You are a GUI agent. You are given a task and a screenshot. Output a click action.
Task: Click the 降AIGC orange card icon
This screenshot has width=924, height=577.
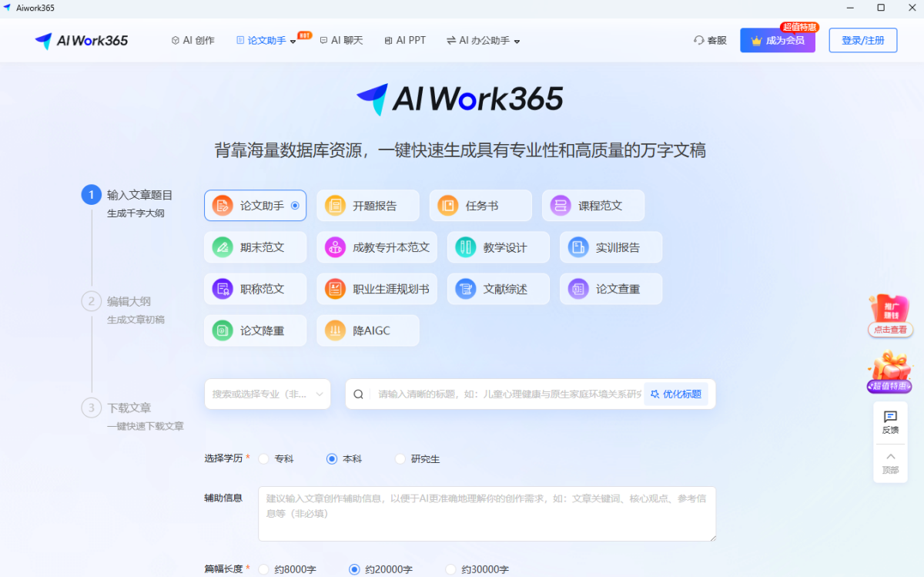click(335, 330)
